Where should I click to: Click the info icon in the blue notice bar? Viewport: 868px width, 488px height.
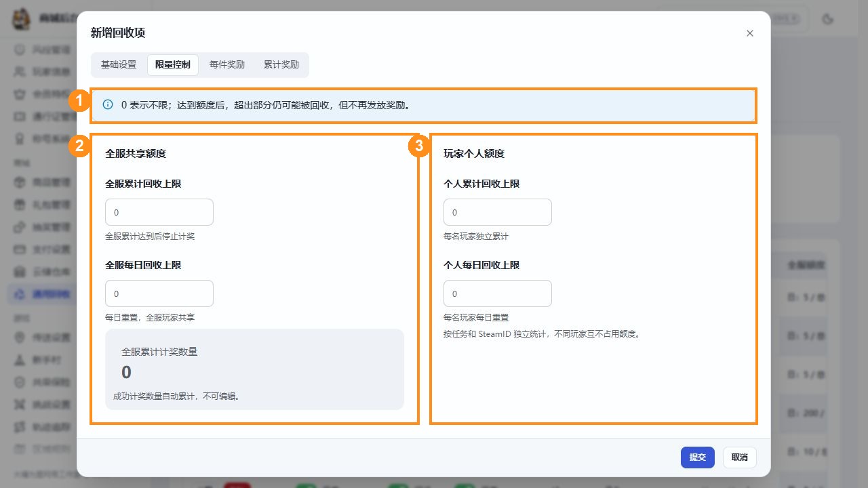click(x=107, y=105)
